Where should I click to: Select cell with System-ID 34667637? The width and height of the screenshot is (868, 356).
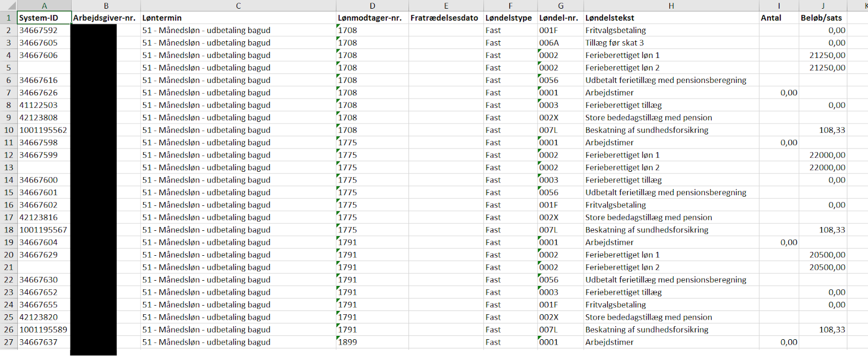point(44,342)
